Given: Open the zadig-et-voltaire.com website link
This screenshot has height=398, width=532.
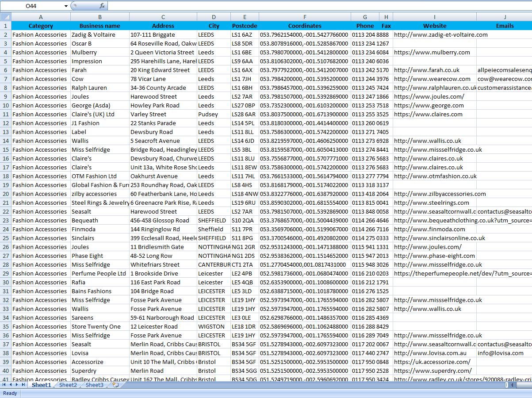Looking at the screenshot, I should pyautogui.click(x=441, y=34).
